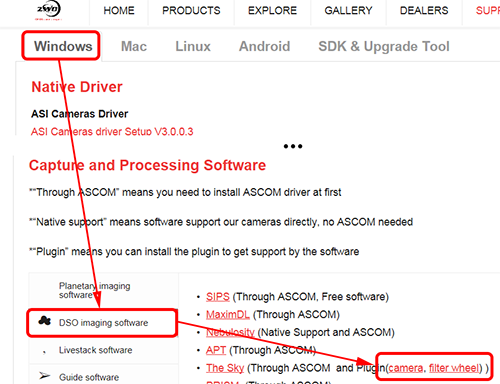The image size is (500, 384).
Task: Click the 'Plugin' explanation line
Action: (194, 252)
